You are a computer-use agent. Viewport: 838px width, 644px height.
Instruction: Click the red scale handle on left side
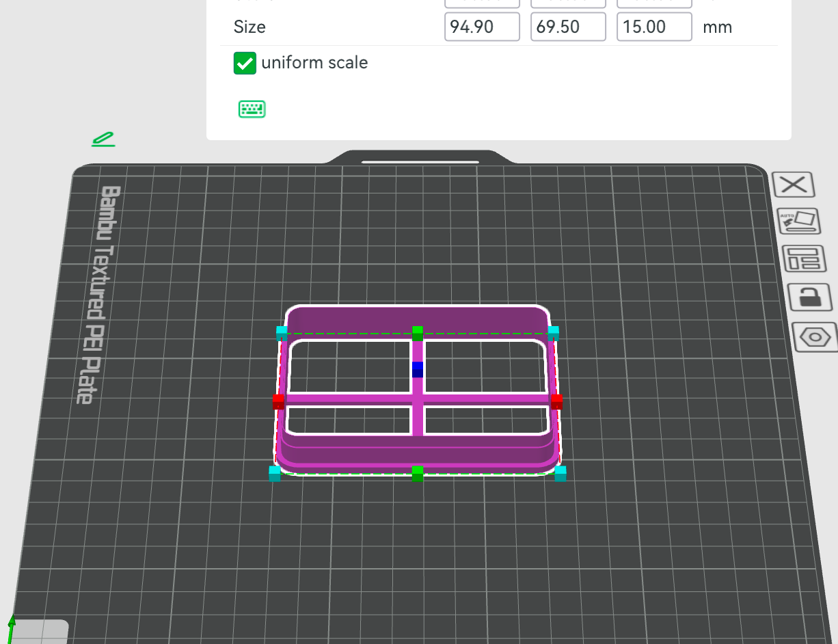pyautogui.click(x=278, y=401)
